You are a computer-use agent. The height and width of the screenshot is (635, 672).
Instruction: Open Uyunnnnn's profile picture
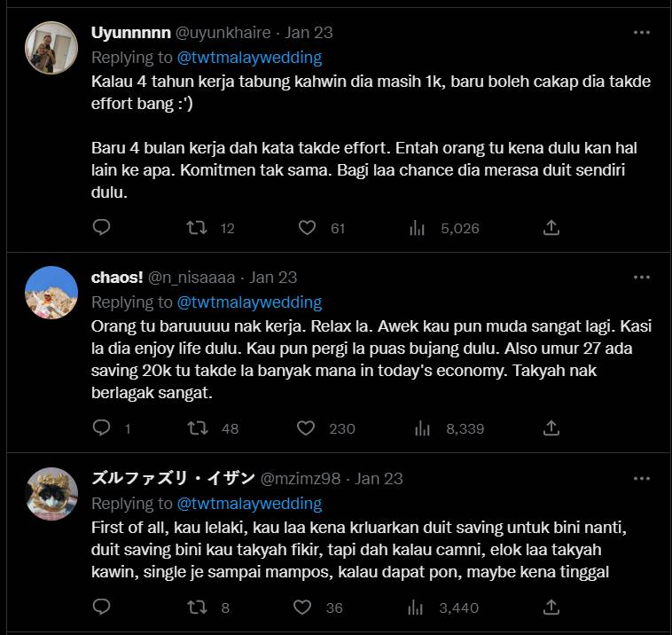click(51, 48)
